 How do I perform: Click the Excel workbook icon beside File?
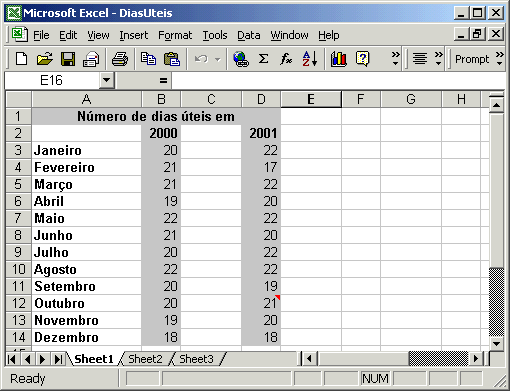[x=20, y=35]
